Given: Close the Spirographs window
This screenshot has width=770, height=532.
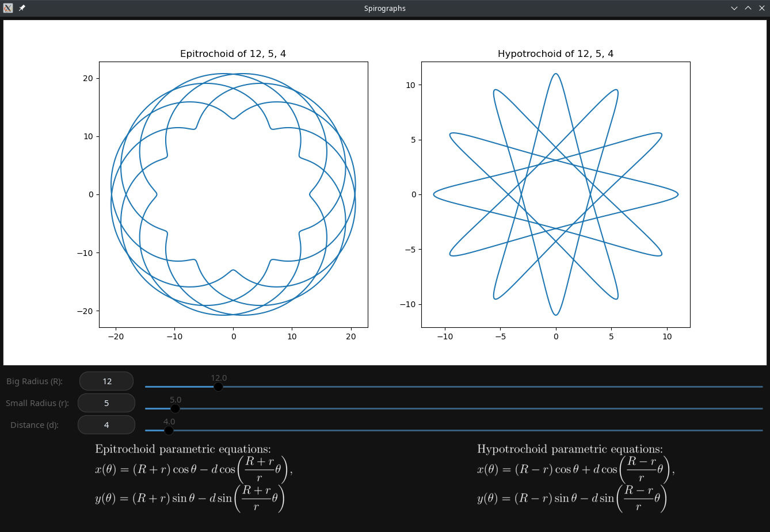Looking at the screenshot, I should point(762,8).
